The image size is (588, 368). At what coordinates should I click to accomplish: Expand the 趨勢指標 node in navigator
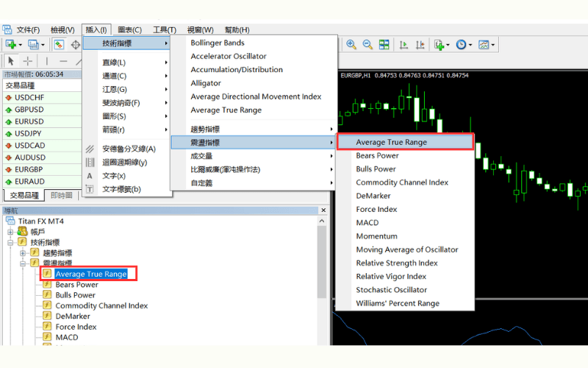(23, 253)
